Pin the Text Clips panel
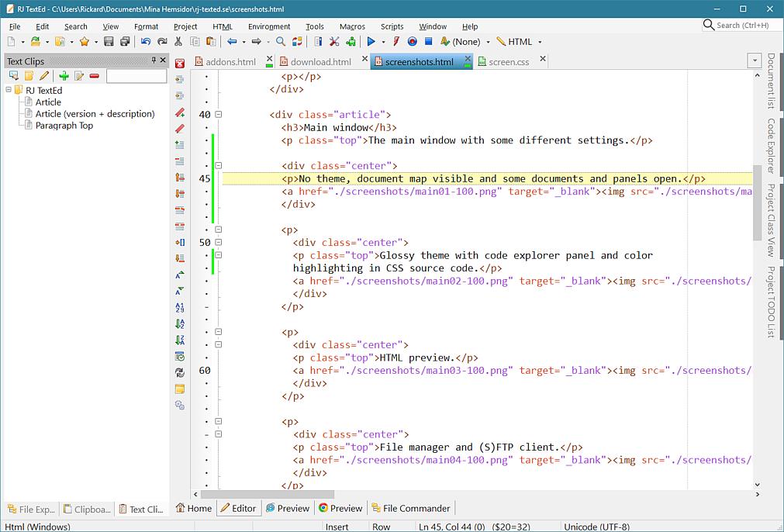 point(154,60)
